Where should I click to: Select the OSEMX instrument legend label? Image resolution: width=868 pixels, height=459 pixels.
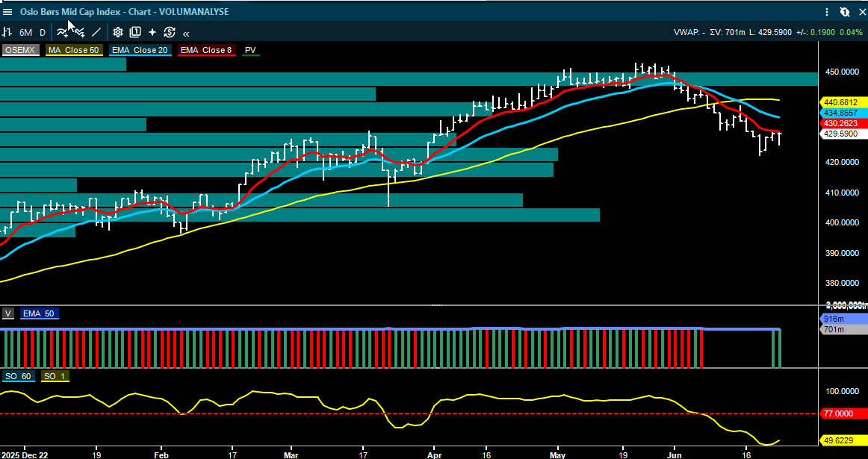tap(20, 50)
